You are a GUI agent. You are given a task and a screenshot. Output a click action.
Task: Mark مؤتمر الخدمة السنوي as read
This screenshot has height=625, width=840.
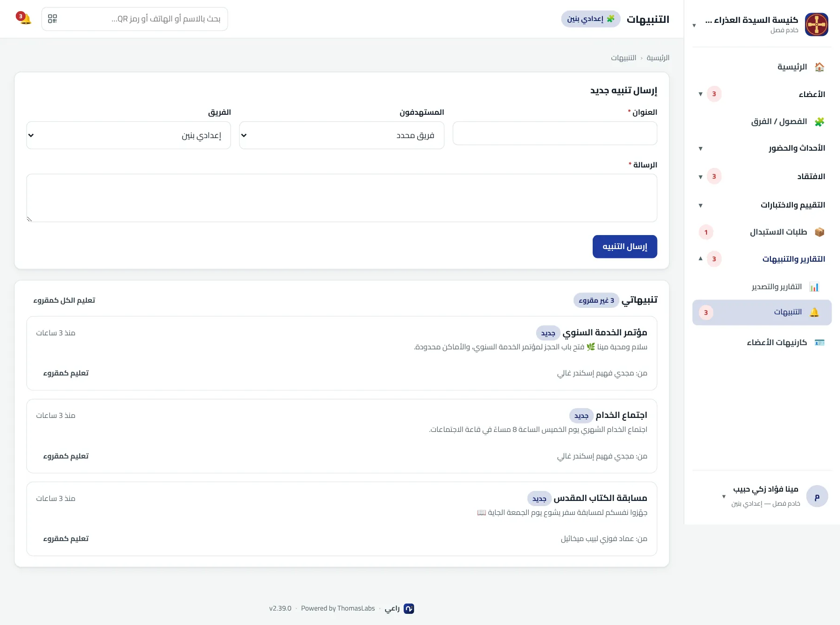(66, 373)
